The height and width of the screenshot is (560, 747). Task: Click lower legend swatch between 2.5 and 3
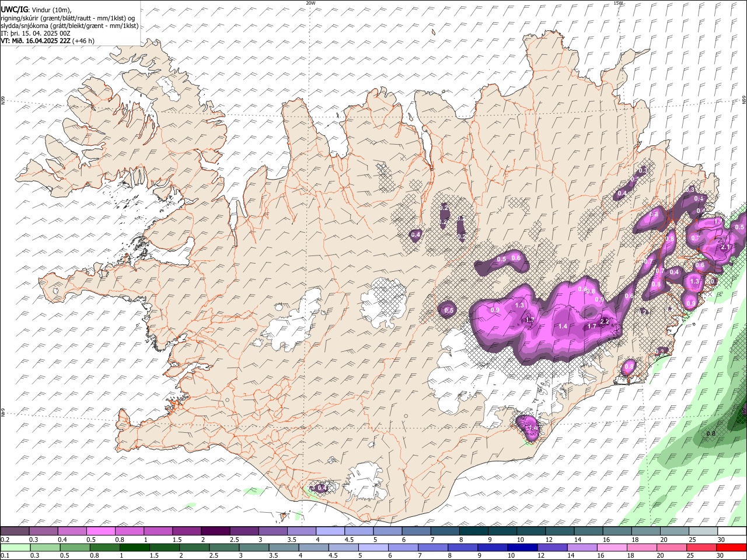[223, 548]
